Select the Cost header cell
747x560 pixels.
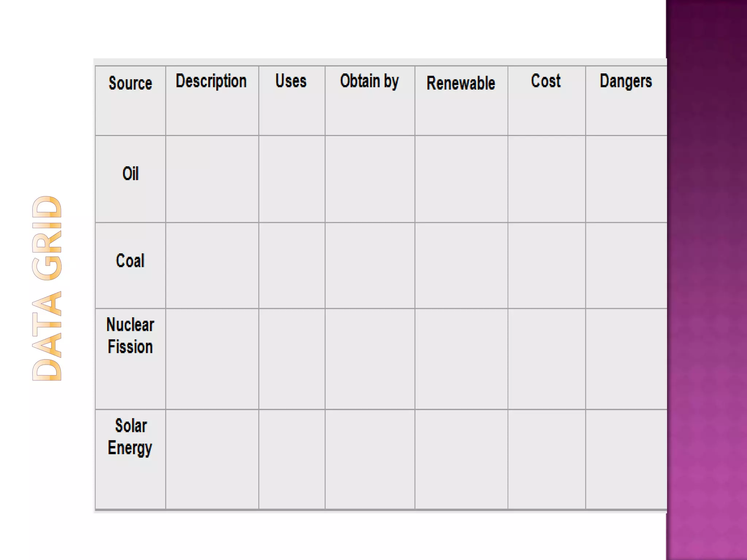(x=547, y=101)
